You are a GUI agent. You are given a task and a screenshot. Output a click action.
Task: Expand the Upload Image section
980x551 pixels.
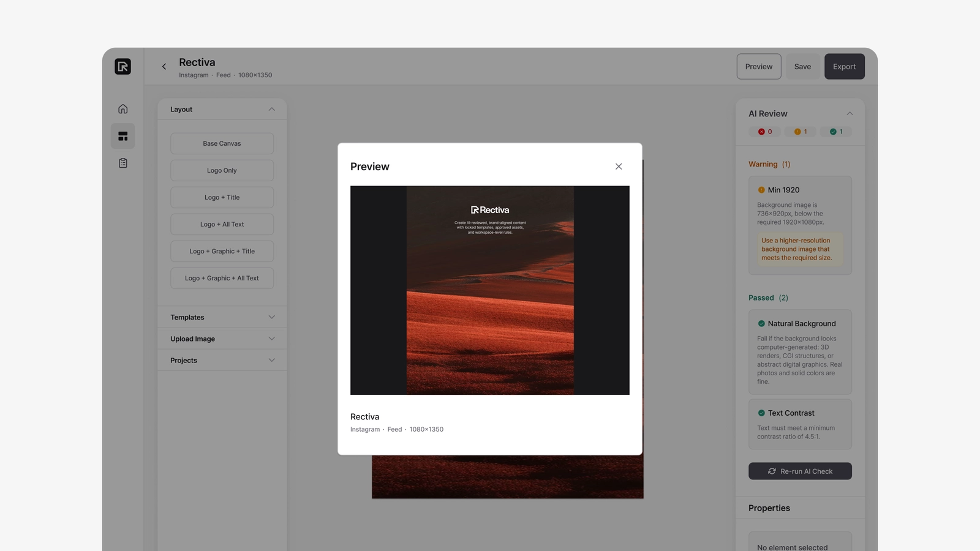(222, 339)
